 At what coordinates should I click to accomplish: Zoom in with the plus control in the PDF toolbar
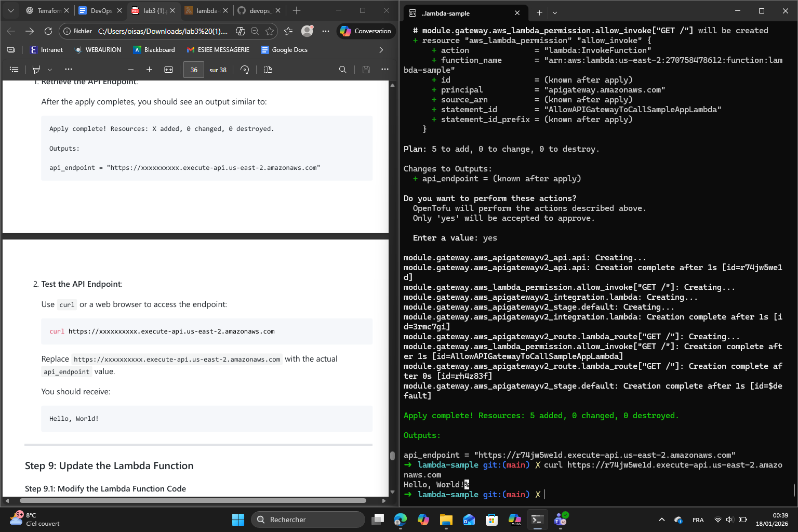click(x=149, y=69)
